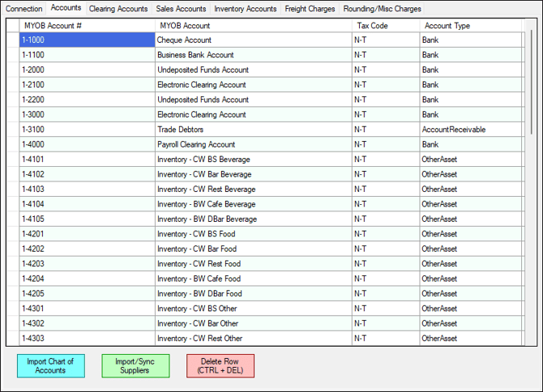Click Inventory - CW Rest Food cell

tap(253, 263)
